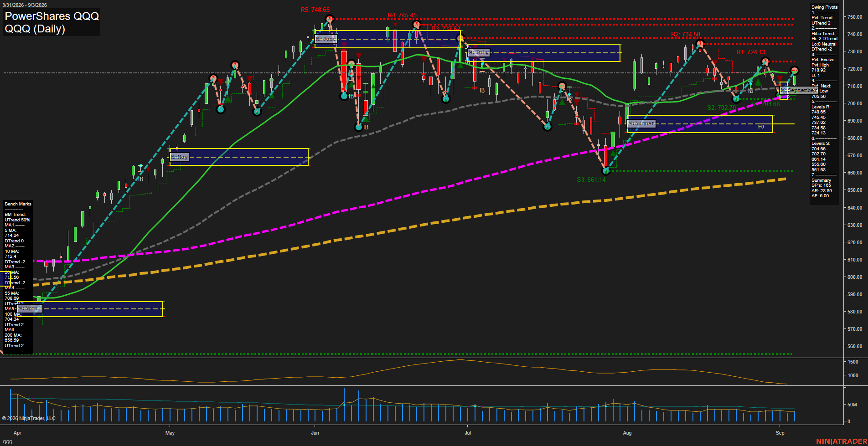Click the pivot high marker at R1 724.13
Image resolution: width=868 pixels, height=446 pixels.
(765, 62)
